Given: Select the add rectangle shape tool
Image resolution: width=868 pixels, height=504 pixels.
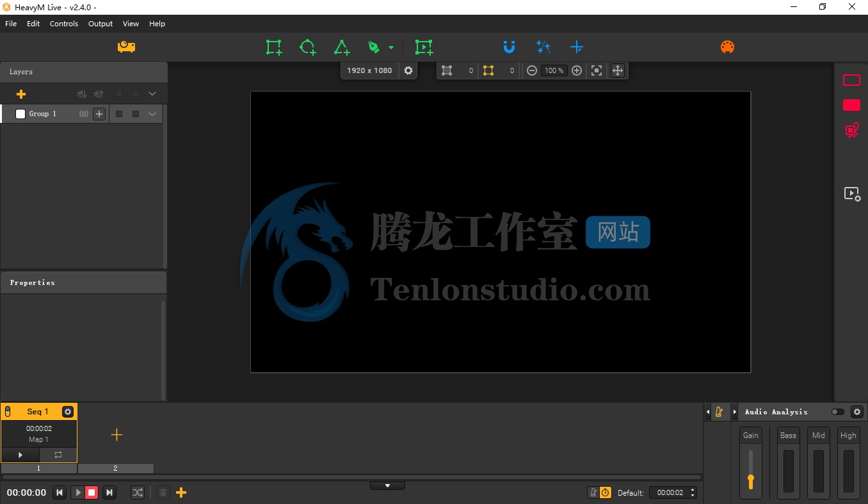Looking at the screenshot, I should pos(274,47).
